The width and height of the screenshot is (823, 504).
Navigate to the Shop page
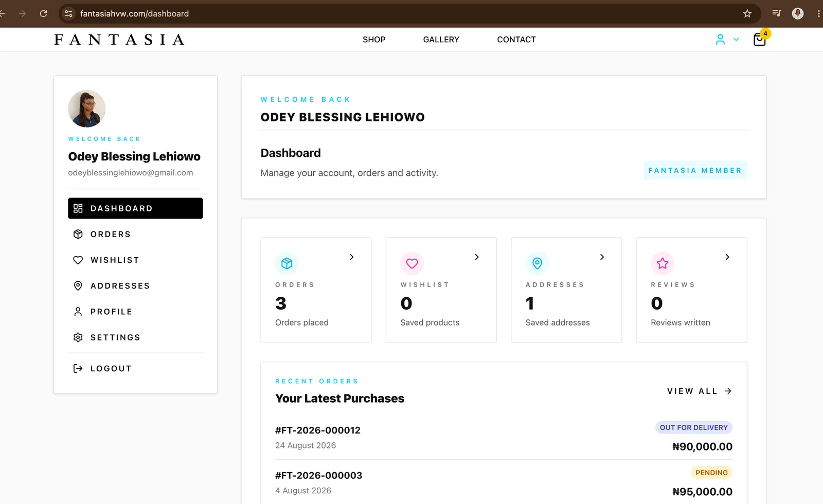374,40
